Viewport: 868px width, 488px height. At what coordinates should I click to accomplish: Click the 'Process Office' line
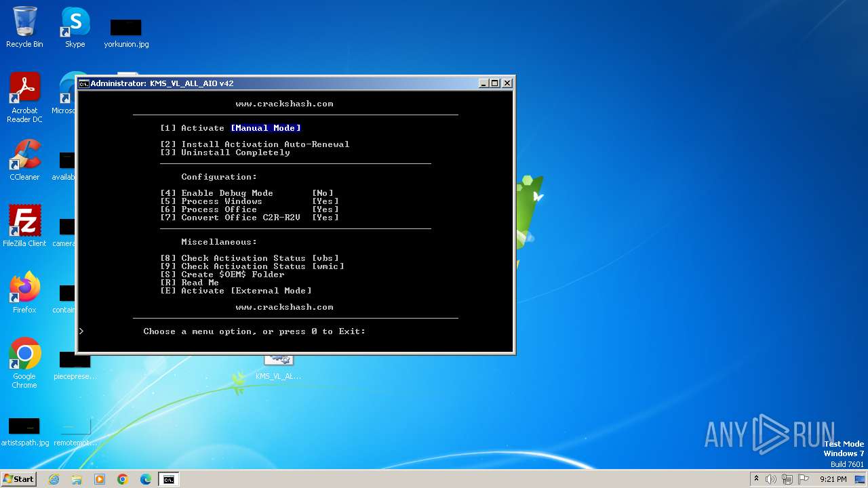click(250, 209)
